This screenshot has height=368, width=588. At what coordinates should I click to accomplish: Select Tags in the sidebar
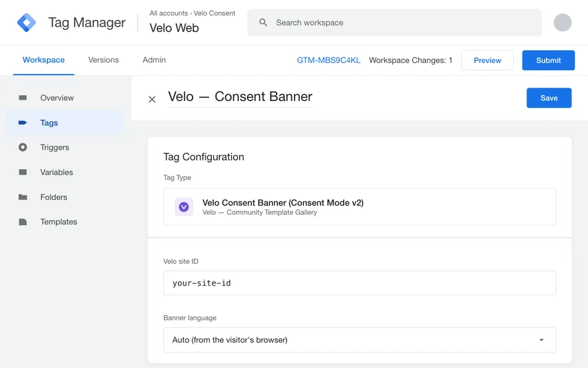65,123
